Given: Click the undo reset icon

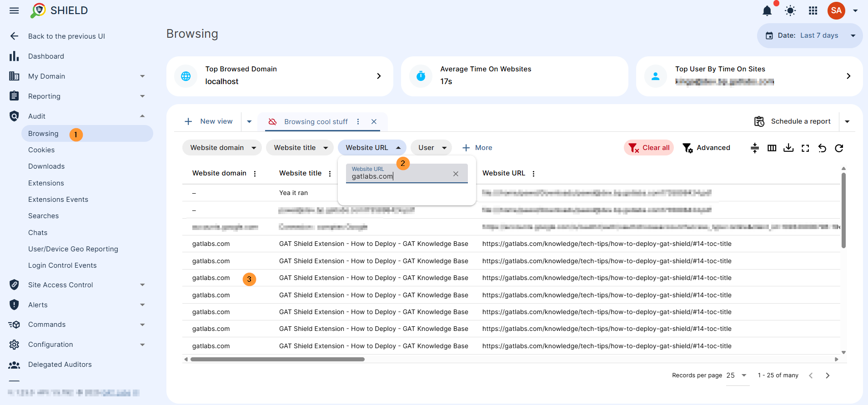Looking at the screenshot, I should click(822, 148).
